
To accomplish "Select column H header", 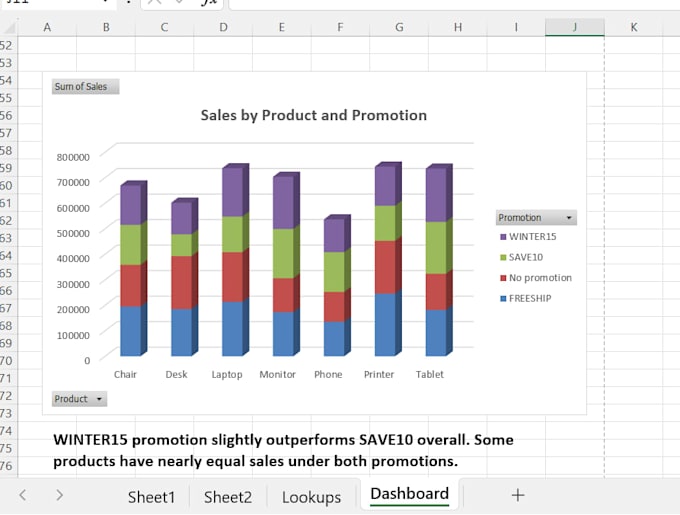I will coord(458,27).
